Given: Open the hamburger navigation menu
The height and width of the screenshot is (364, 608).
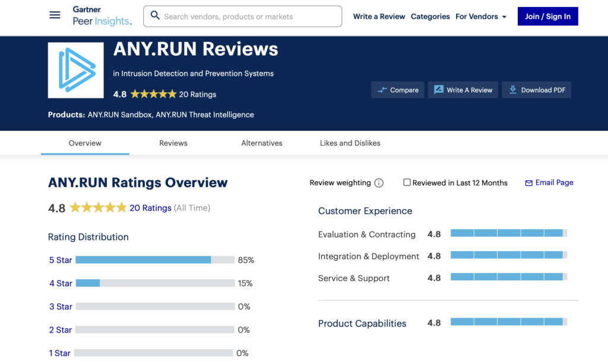Looking at the screenshot, I should coord(55,15).
